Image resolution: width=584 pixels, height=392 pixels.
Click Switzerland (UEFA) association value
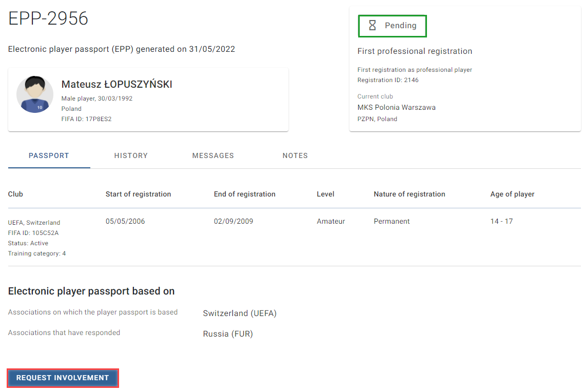[240, 313]
